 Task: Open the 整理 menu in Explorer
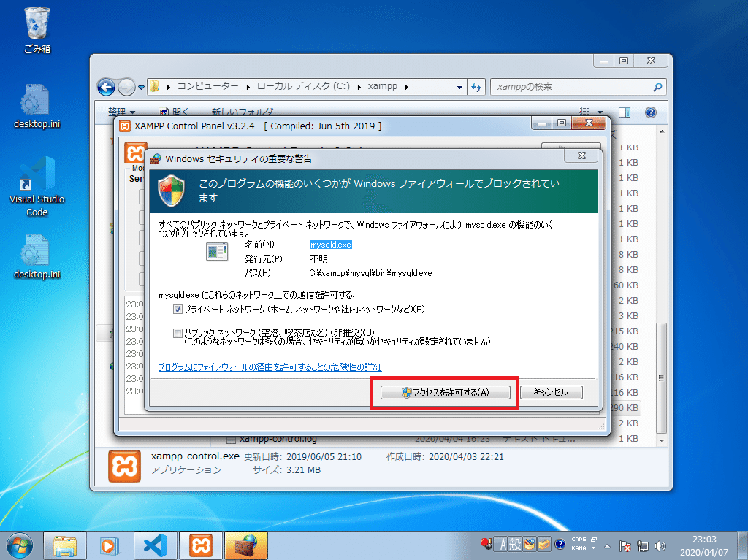coord(121,112)
